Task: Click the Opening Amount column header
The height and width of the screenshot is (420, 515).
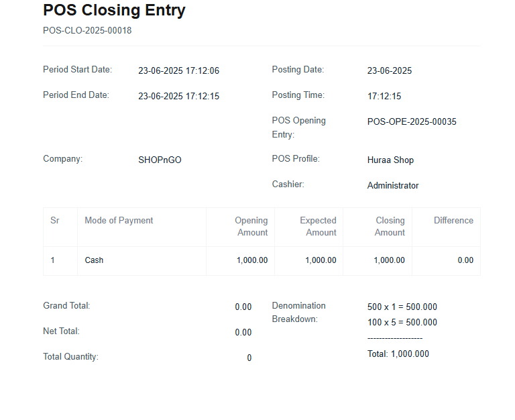Action: click(252, 226)
